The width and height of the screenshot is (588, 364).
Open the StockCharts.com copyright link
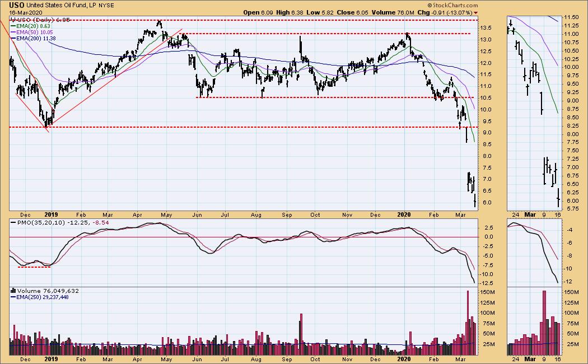pyautogui.click(x=452, y=5)
